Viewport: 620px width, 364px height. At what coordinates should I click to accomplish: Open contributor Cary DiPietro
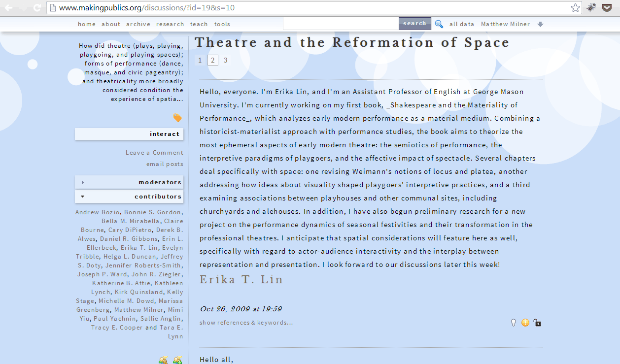[131, 230]
